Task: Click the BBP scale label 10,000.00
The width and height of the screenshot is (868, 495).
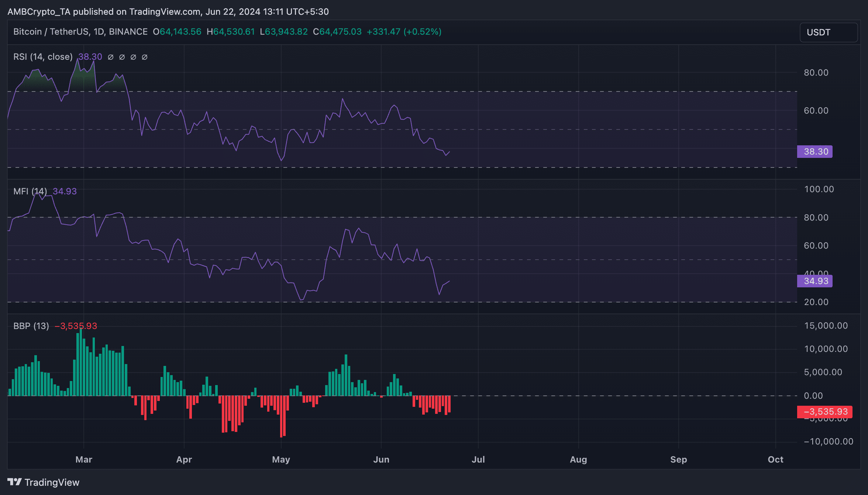Action: pyautogui.click(x=826, y=349)
